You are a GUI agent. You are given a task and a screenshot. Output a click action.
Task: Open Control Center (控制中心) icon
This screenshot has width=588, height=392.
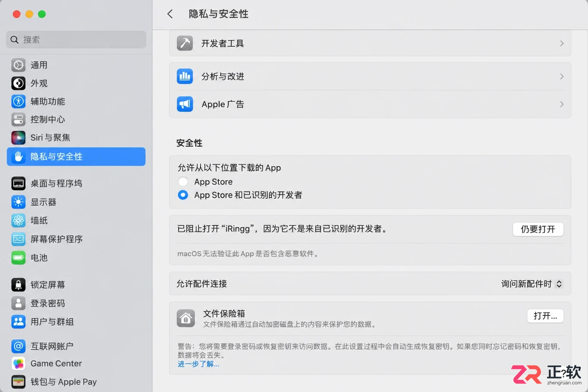(18, 119)
